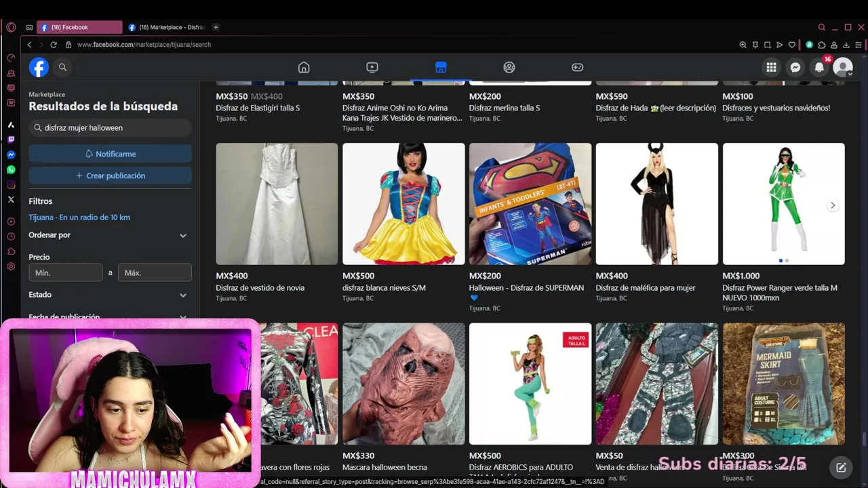The width and height of the screenshot is (868, 488).
Task: Open the Facebook Watch video icon
Action: [x=372, y=67]
